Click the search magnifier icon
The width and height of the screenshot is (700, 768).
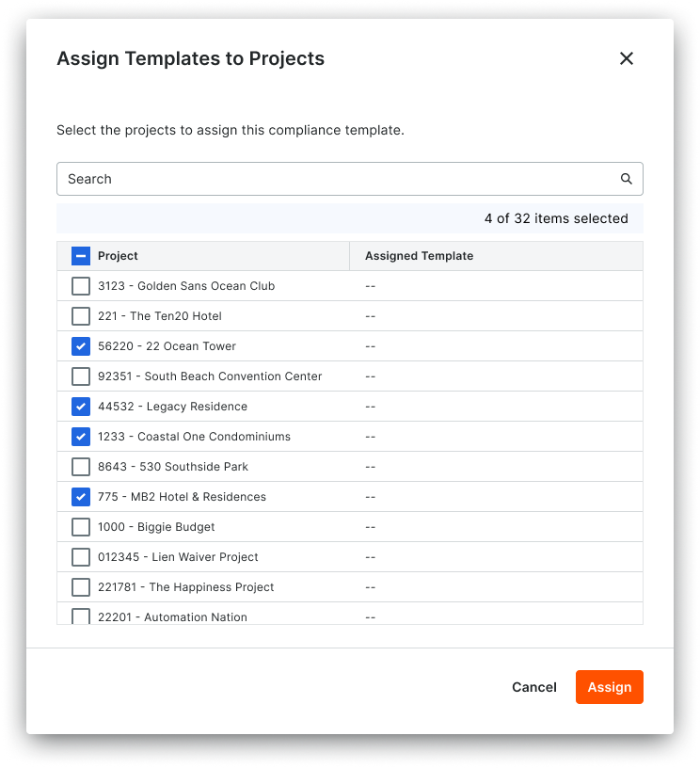pos(626,179)
